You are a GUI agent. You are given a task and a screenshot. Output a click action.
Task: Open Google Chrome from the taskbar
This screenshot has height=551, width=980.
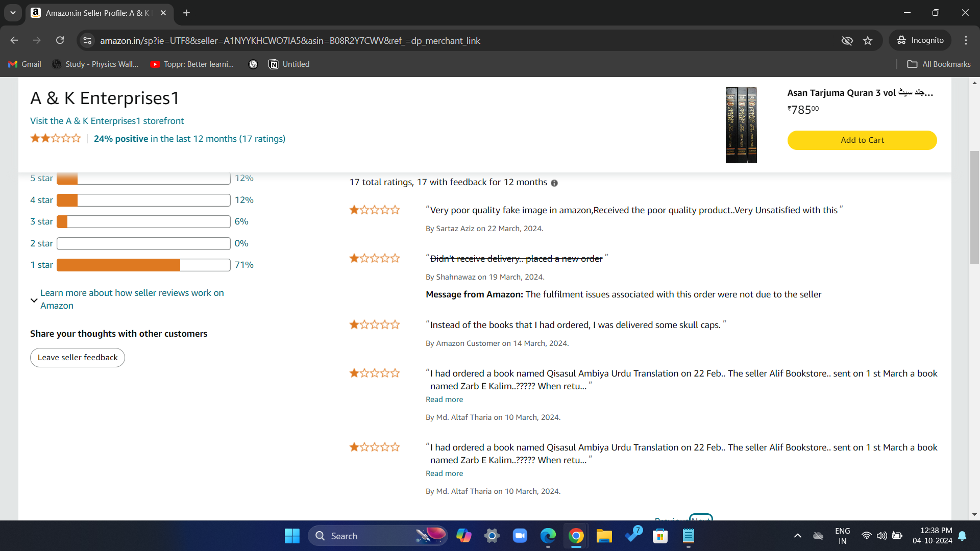[576, 536]
